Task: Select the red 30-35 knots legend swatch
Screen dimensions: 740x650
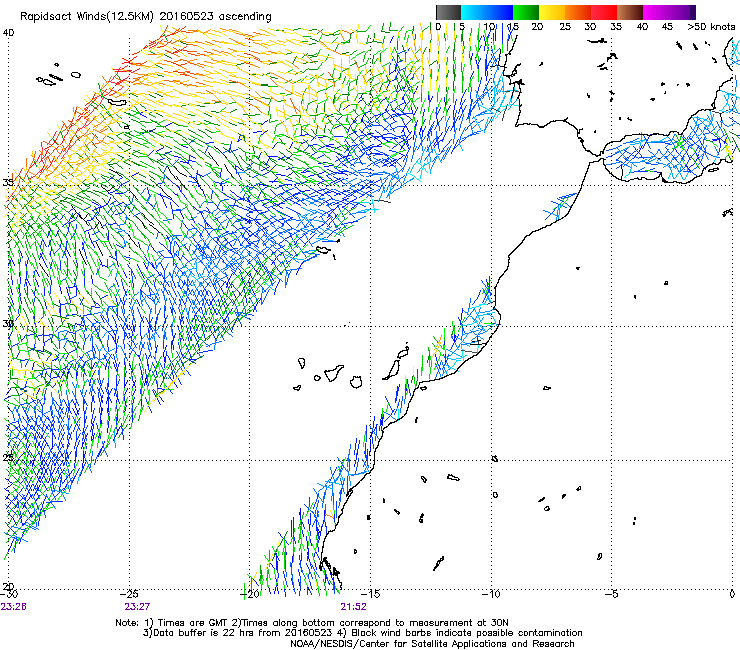Action: tap(604, 12)
